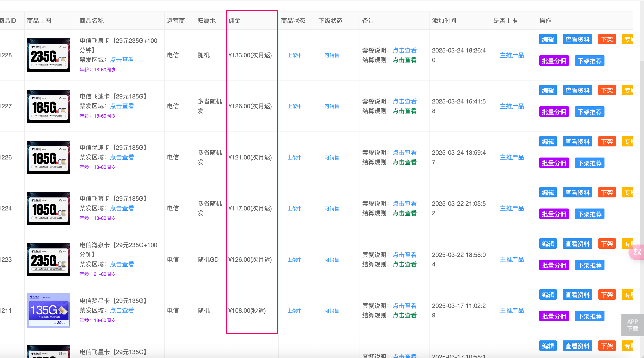
Task: Open 套餐说明 link for 电信飞幕卡
Action: click(405, 203)
